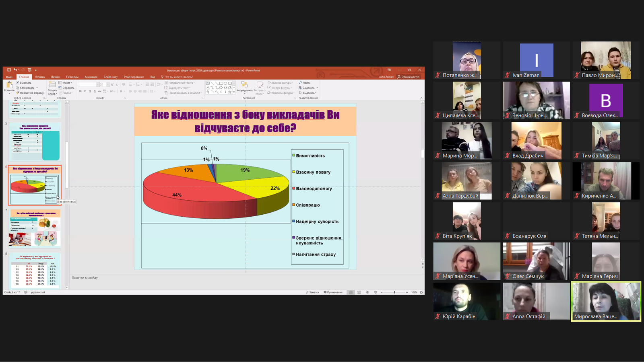
Task: Click the Create slide (Создать слайд) icon
Action: pyautogui.click(x=52, y=84)
